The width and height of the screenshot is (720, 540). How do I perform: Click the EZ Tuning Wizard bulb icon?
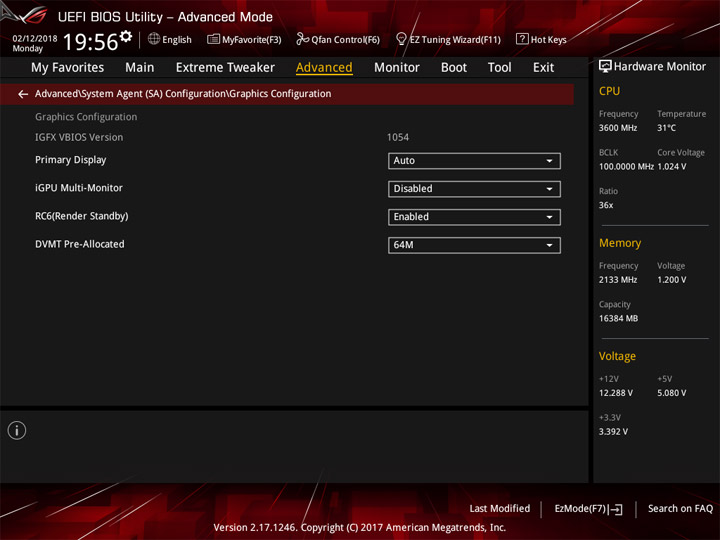coord(401,39)
